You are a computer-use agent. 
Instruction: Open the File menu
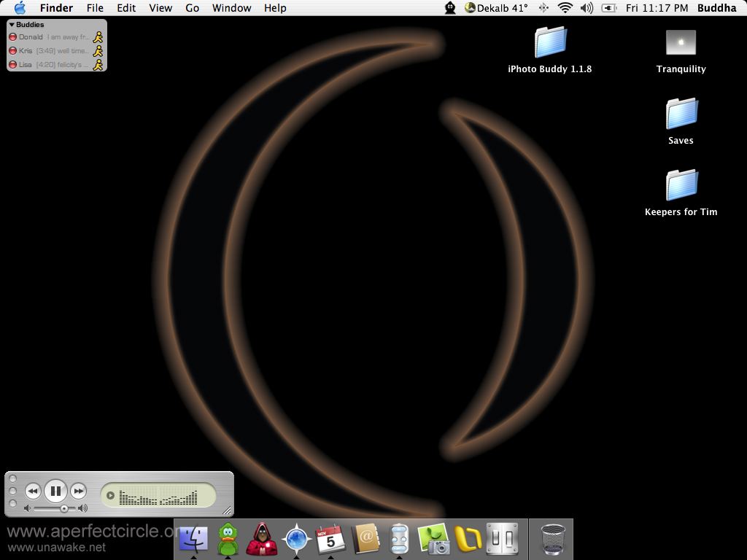pos(95,8)
